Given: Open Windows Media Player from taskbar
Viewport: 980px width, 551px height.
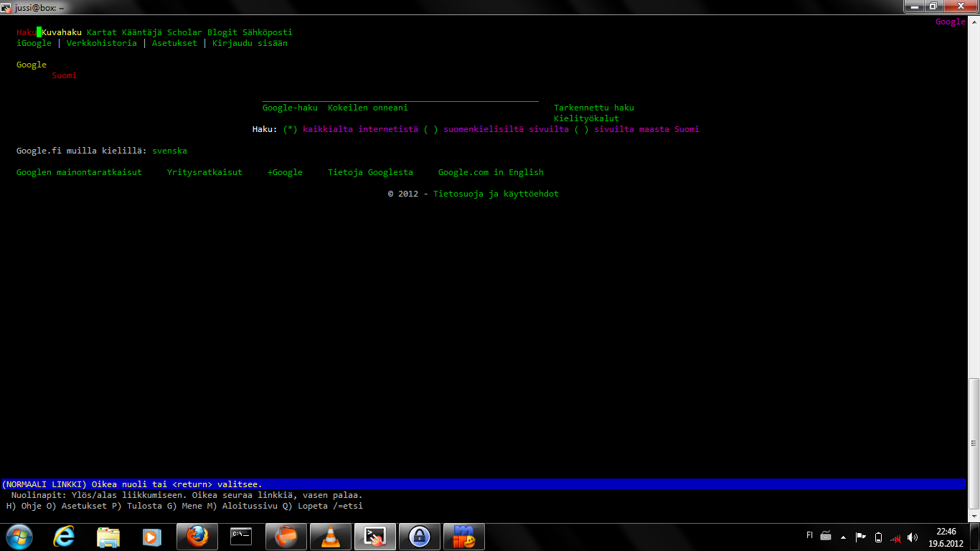Looking at the screenshot, I should coord(151,537).
